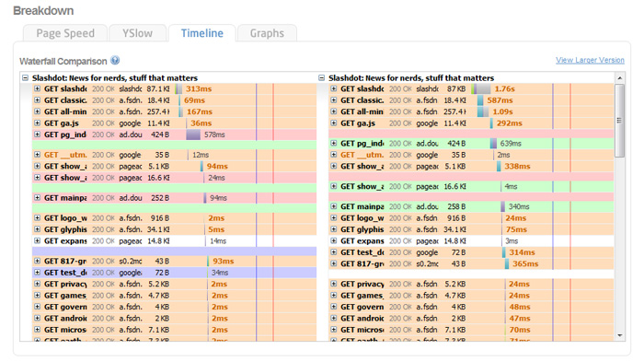
Task: Expand right GET pg_ind 639ms request
Action: [333, 143]
